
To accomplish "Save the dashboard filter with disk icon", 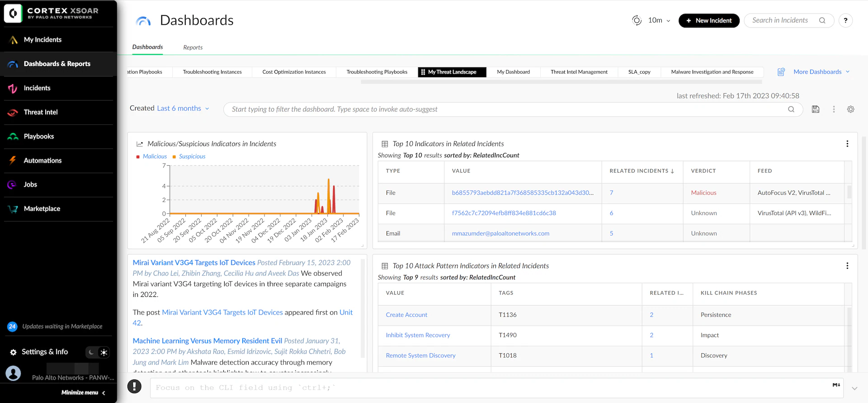I will [x=816, y=109].
